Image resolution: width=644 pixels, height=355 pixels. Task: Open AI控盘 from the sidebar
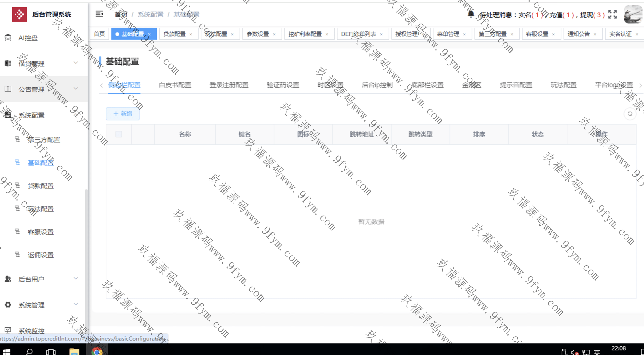[x=28, y=38]
